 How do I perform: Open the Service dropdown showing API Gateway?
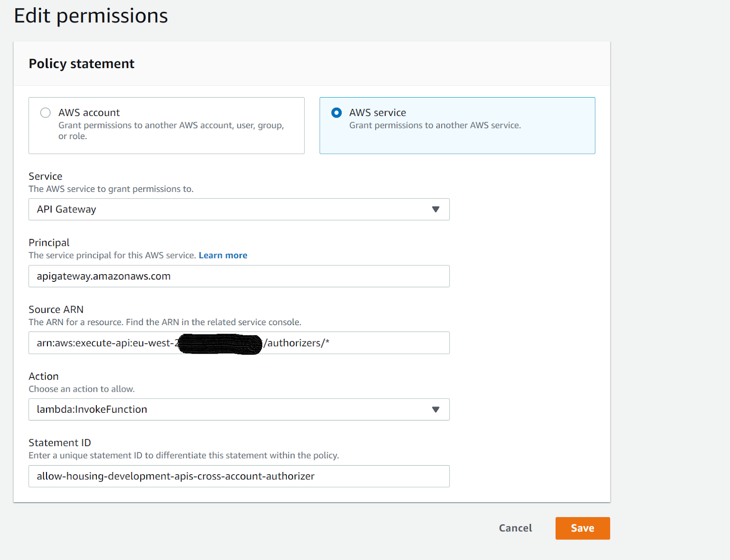[x=239, y=209]
